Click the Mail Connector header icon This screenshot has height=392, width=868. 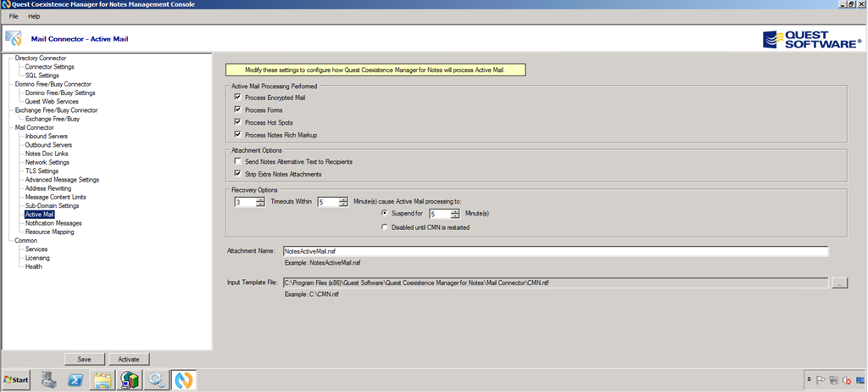pos(14,39)
